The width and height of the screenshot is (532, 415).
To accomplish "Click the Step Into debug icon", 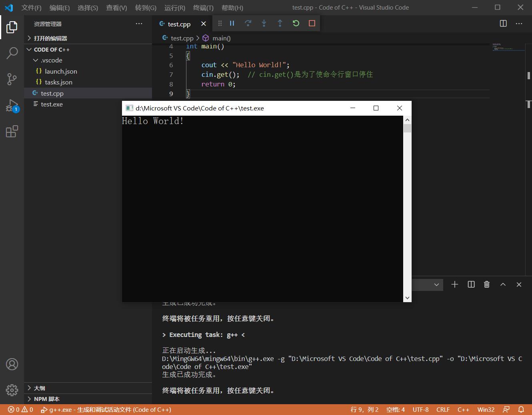I will coord(264,24).
